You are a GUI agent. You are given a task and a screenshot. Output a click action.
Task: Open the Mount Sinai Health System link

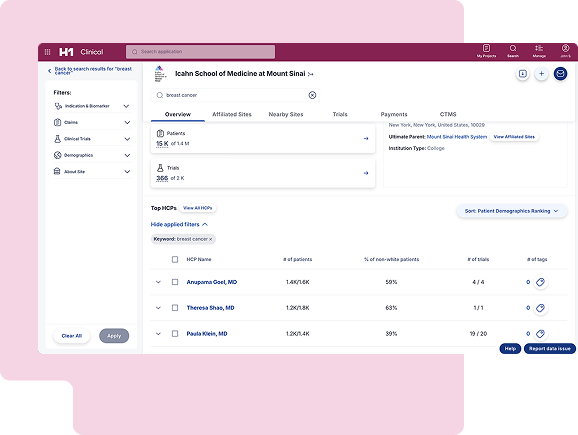(x=457, y=137)
